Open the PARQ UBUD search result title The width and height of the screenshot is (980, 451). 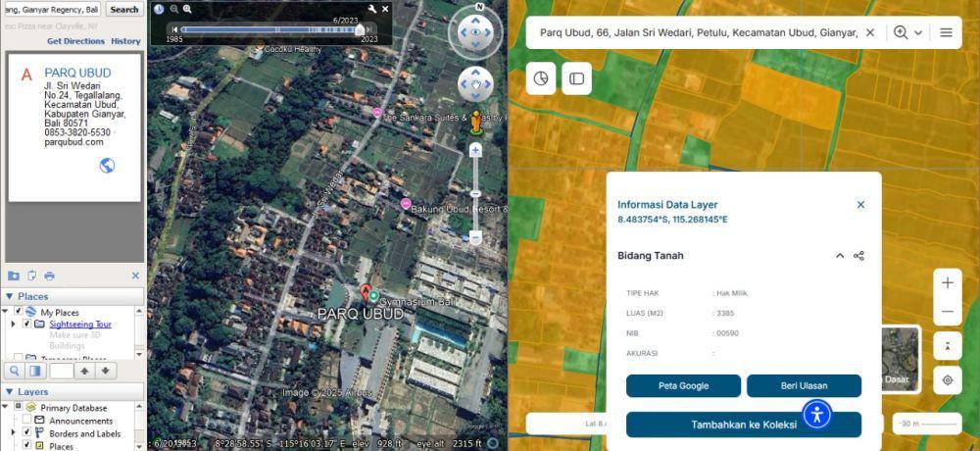pyautogui.click(x=77, y=74)
